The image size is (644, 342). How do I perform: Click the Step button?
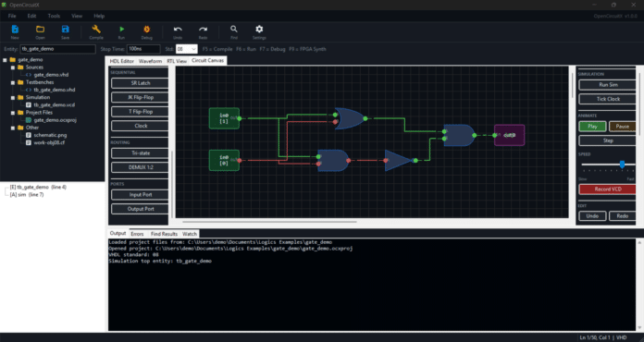tap(608, 140)
